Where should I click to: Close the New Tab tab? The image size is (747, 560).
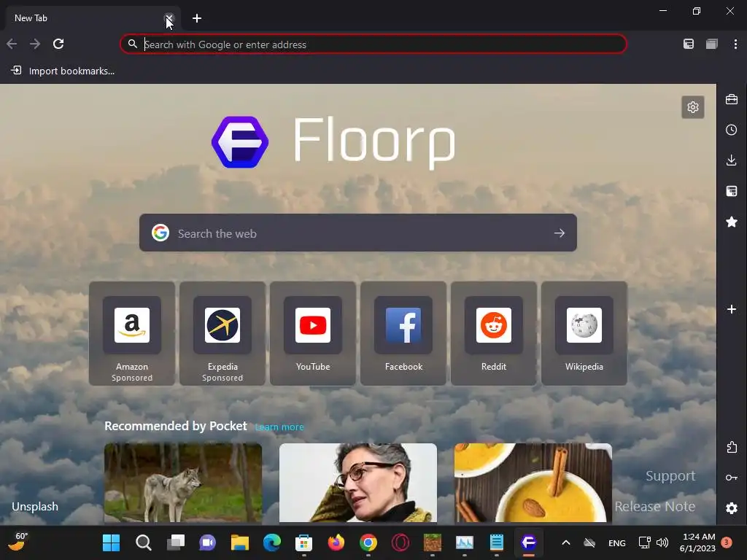(x=169, y=18)
